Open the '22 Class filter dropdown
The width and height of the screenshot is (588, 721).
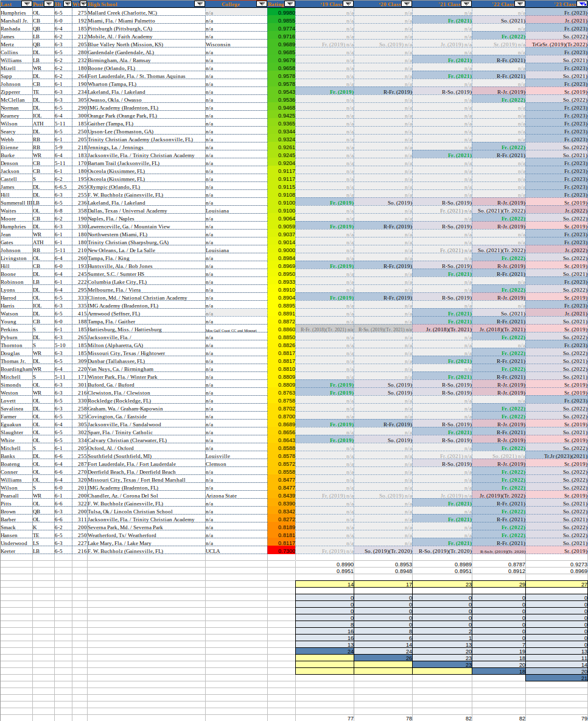coord(520,4)
